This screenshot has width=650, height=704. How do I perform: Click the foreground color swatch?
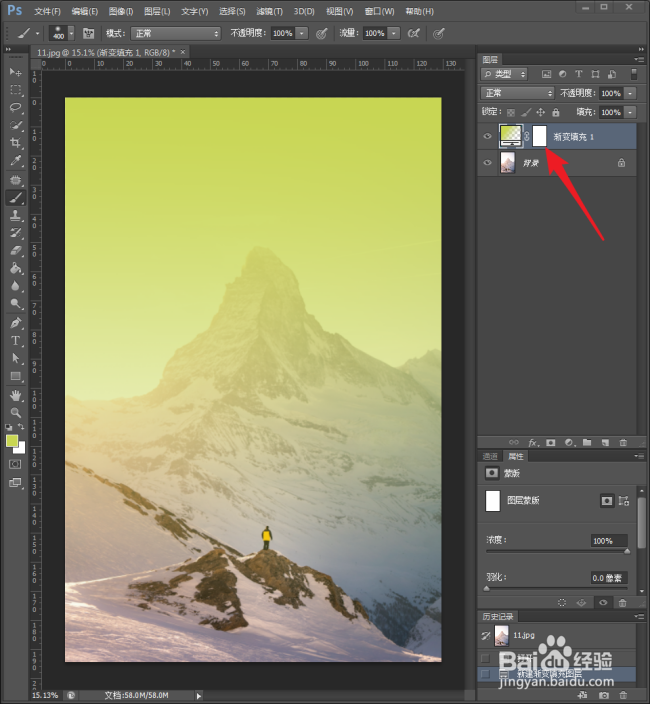click(12, 441)
